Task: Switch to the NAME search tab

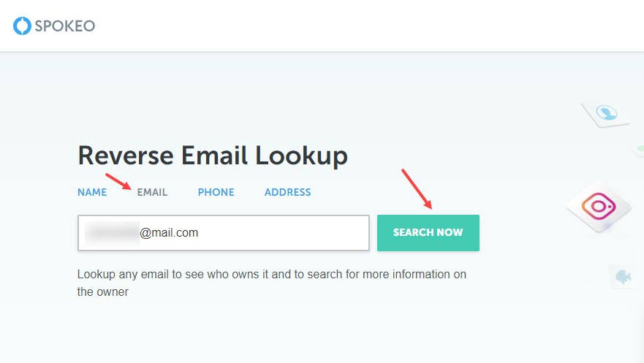Action: tap(92, 192)
